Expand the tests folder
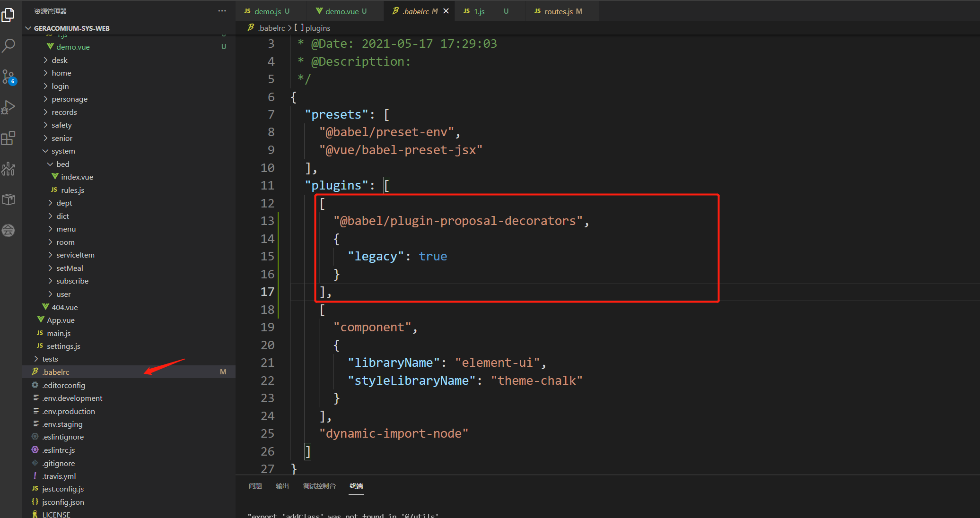Viewport: 980px width, 518px height. 50,359
